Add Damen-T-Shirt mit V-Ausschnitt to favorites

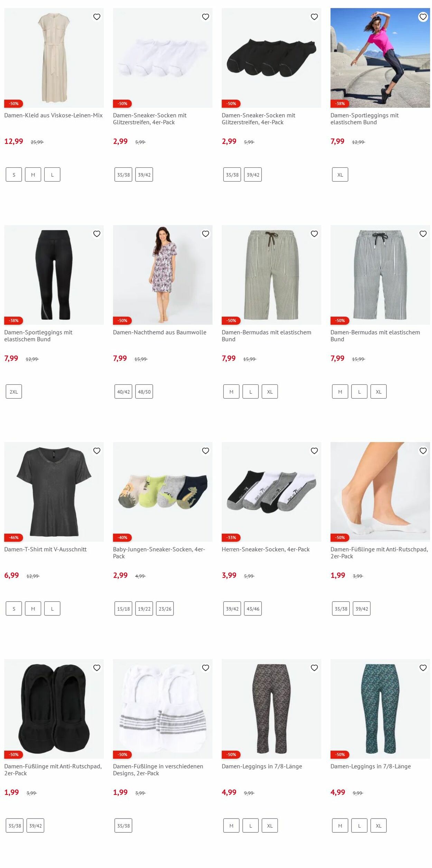click(x=97, y=451)
